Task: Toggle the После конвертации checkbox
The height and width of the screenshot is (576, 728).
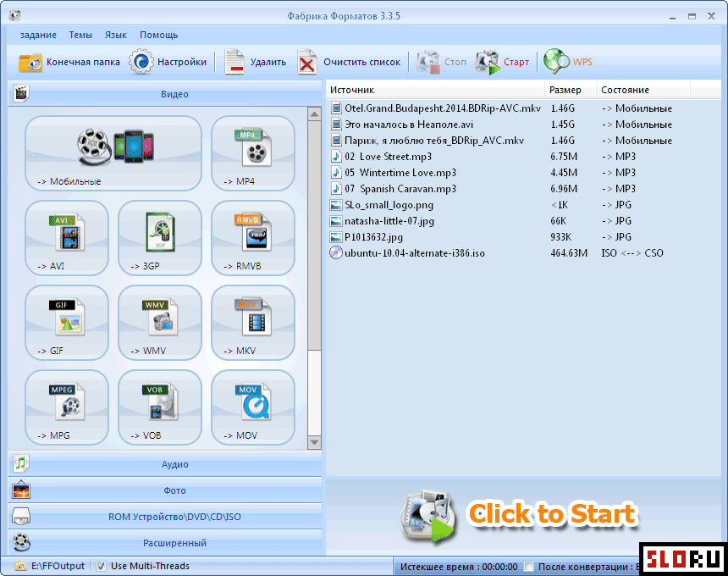Action: (x=528, y=566)
